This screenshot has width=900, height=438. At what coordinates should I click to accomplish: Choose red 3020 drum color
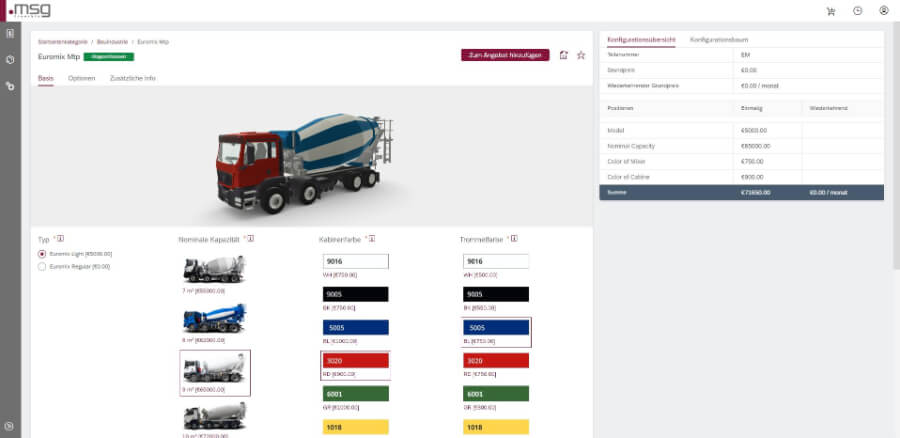point(496,361)
